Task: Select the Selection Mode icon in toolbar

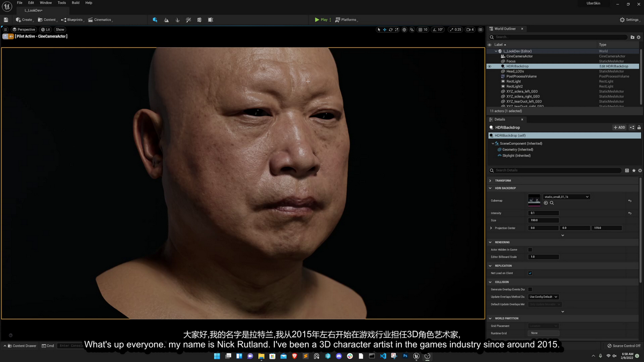Action: pyautogui.click(x=155, y=20)
